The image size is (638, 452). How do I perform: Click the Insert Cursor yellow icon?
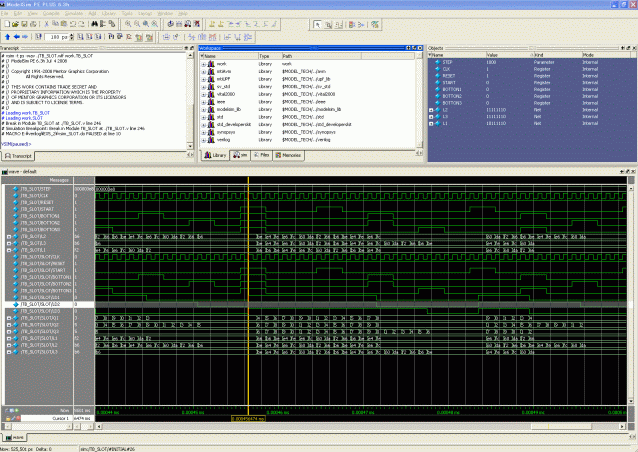pos(212,24)
